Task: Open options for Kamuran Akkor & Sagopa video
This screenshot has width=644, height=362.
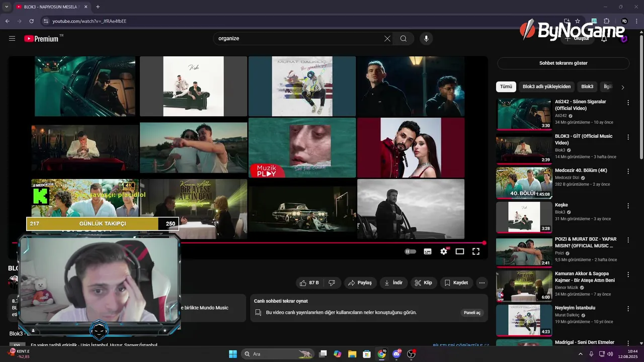Action: (628, 275)
